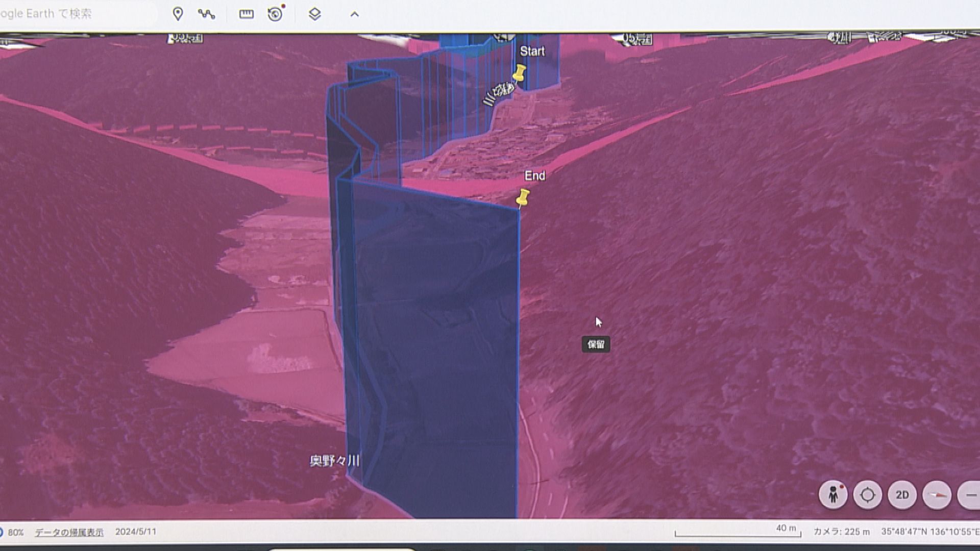
Task: Open historical imagery clock icon
Action: click(x=275, y=14)
